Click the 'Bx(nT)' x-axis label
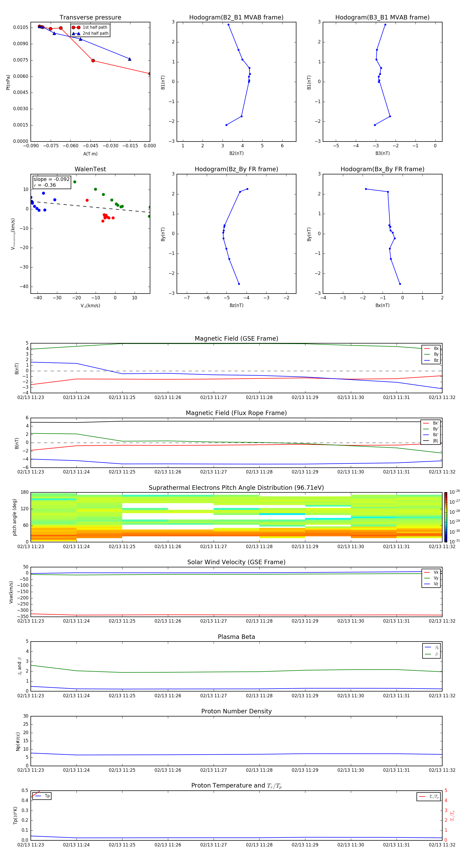Viewport: 473px width, 868px height. coord(382,305)
